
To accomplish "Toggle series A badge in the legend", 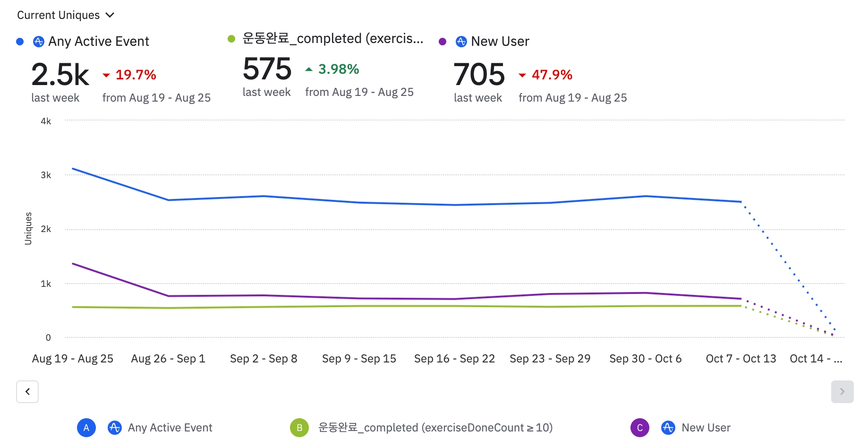I will [86, 428].
